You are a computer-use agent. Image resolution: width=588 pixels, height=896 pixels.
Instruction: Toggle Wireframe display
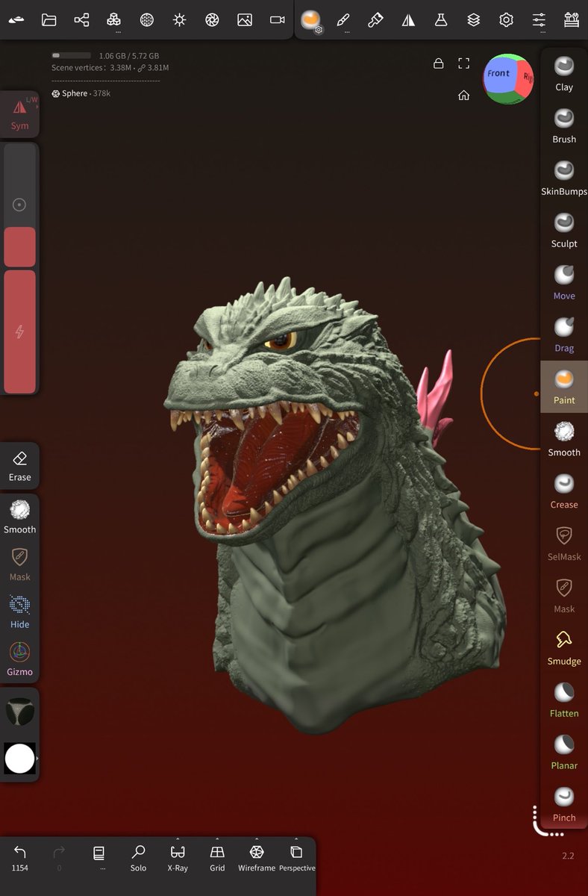(x=257, y=857)
